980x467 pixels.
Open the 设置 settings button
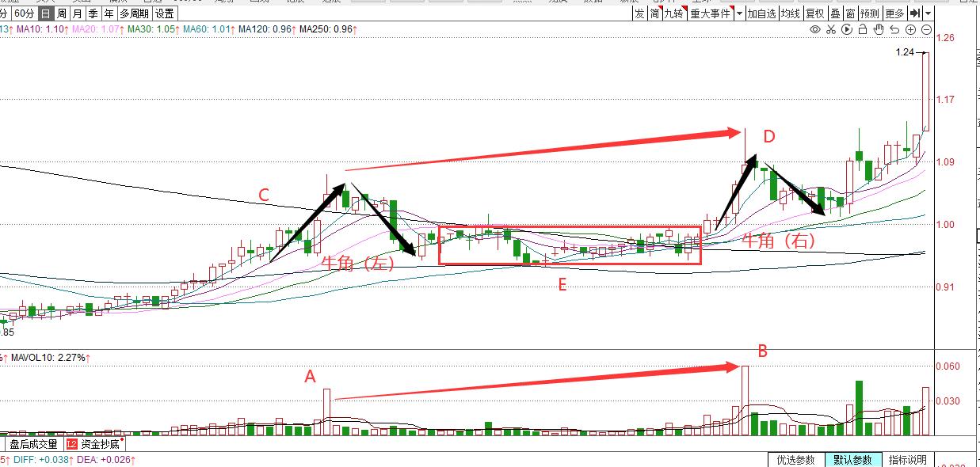click(165, 13)
